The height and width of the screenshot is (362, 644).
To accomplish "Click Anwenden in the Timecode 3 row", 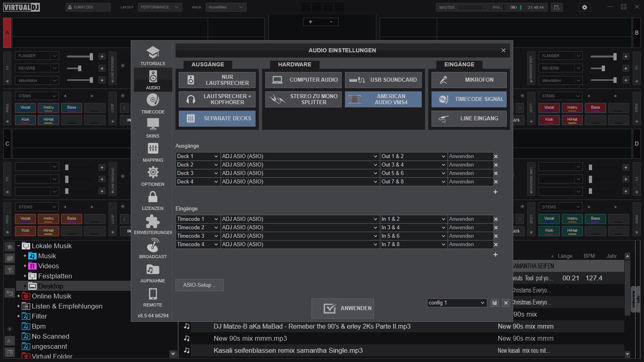I will pyautogui.click(x=470, y=236).
